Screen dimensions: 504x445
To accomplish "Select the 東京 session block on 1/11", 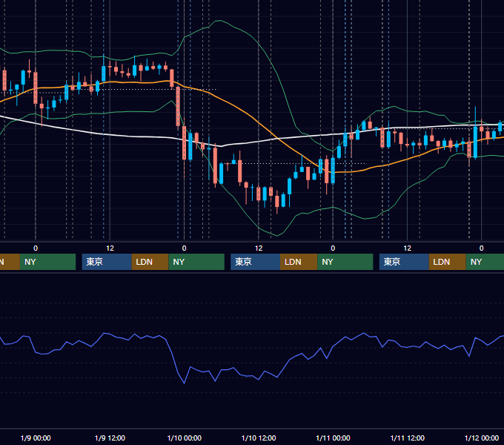I will [x=404, y=262].
